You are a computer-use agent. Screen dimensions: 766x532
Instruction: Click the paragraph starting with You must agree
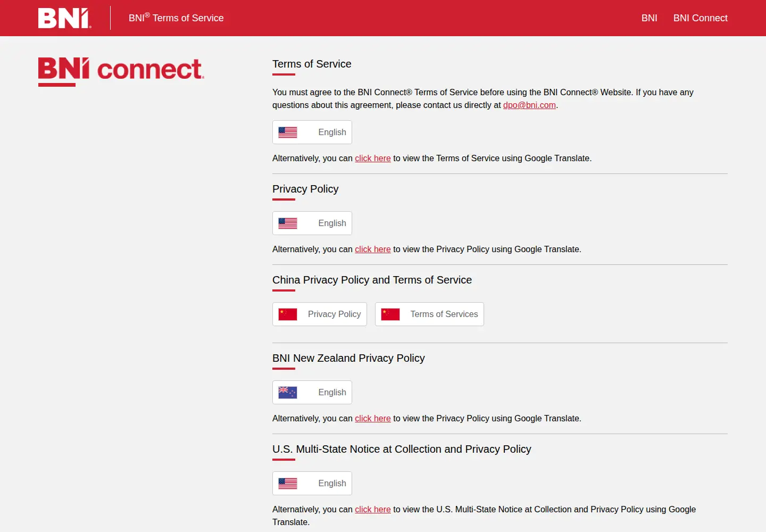(483, 99)
